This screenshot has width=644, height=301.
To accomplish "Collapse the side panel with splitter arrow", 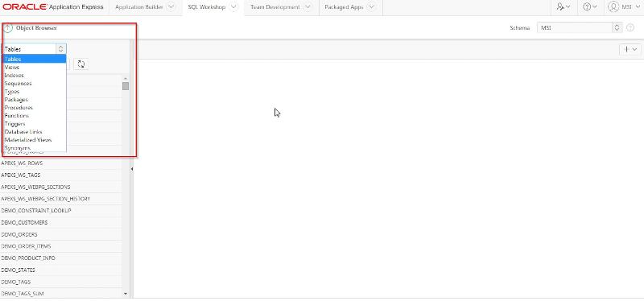I will click(132, 169).
